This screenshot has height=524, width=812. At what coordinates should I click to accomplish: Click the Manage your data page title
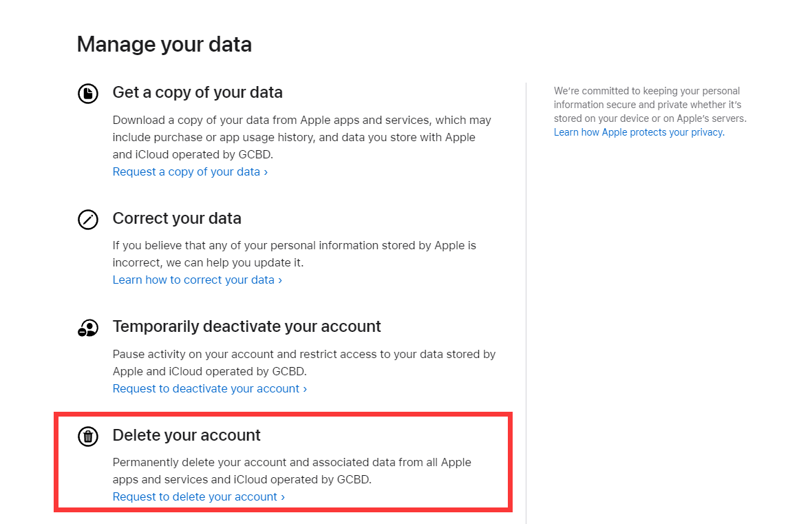(164, 45)
